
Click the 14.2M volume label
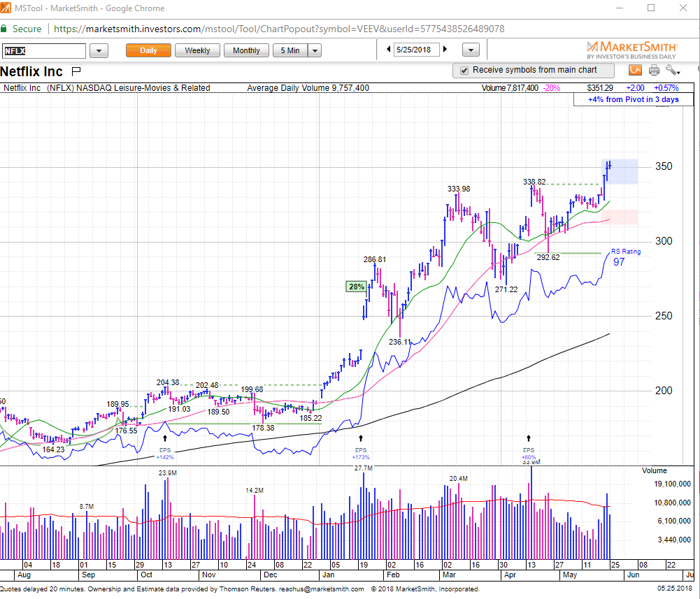255,491
